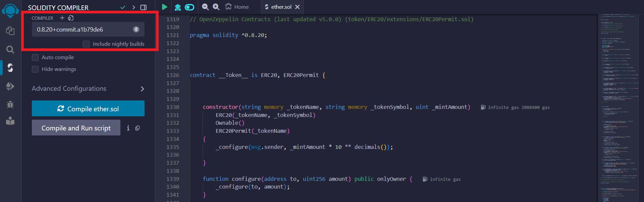This screenshot has width=644, height=202.
Task: Click line number 1330 in the gutter
Action: pos(173,107)
